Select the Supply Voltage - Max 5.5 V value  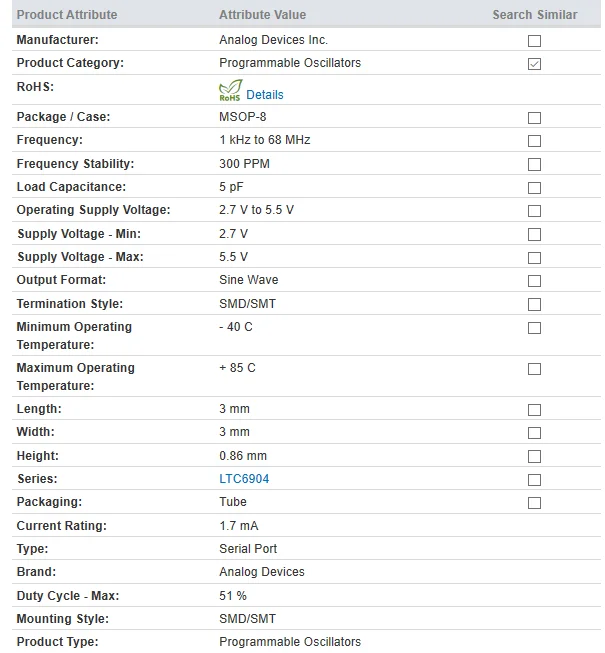coord(234,257)
